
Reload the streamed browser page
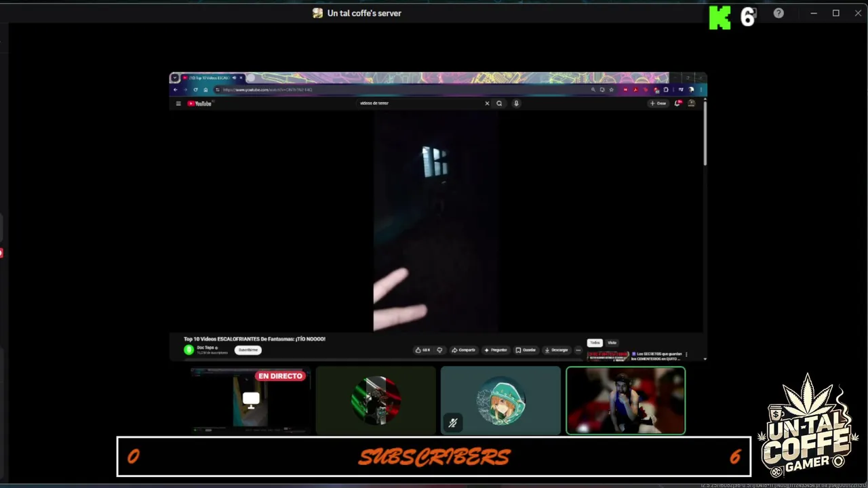(x=195, y=89)
